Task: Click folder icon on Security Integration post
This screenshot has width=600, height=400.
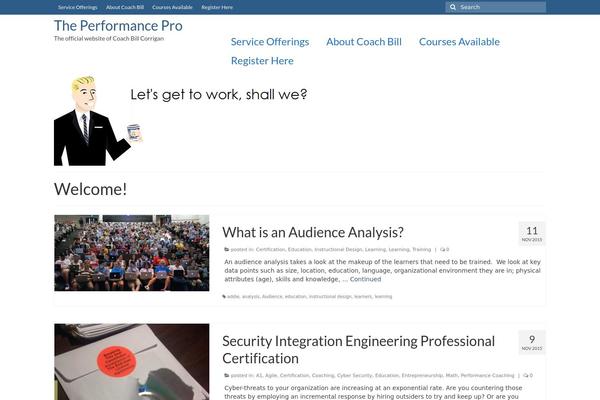Action: pyautogui.click(x=227, y=376)
